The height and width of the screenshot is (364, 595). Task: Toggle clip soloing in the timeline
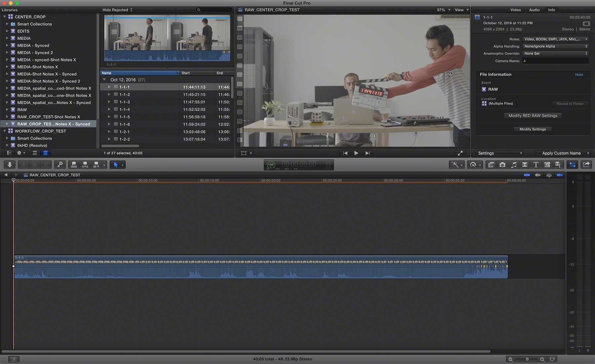pyautogui.click(x=549, y=175)
